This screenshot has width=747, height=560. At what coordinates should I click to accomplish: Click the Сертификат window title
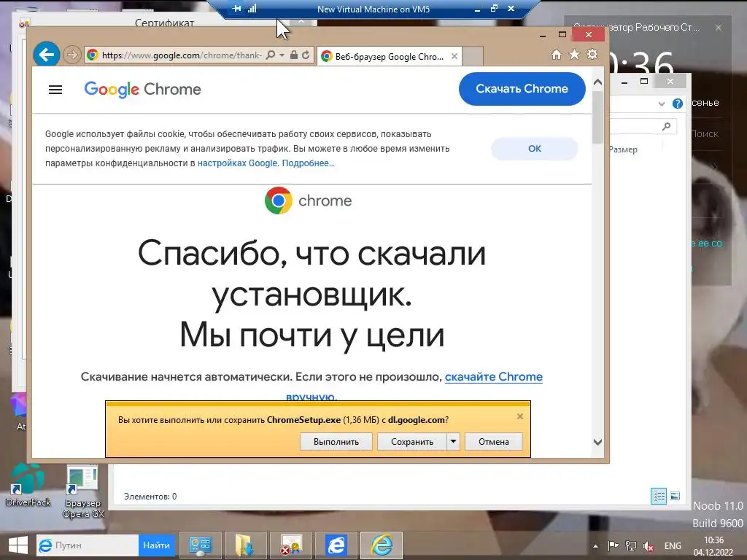(164, 23)
